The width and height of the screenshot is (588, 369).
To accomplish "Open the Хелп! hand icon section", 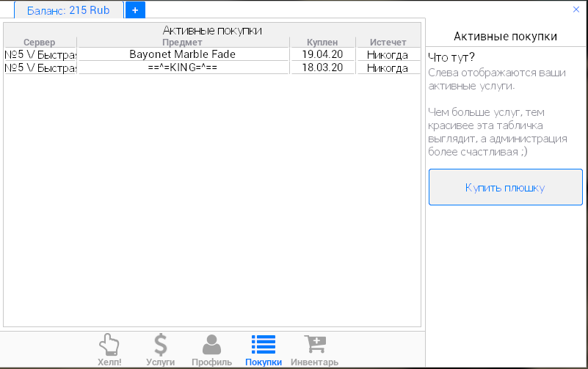I will click(109, 350).
